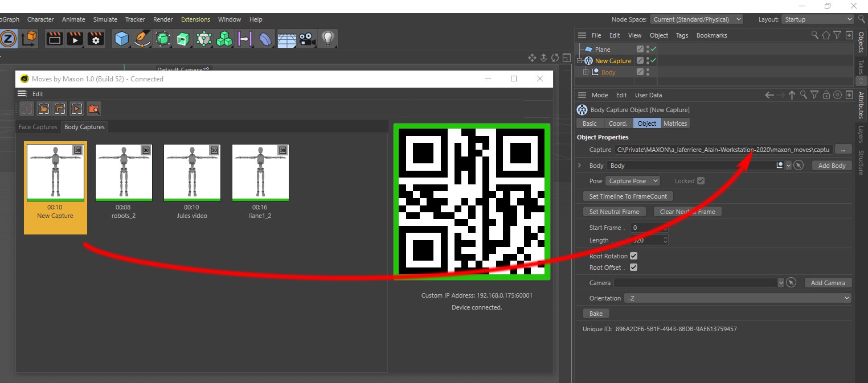Toggle the Root Rotation checkbox
This screenshot has width=868, height=383.
(x=633, y=256)
